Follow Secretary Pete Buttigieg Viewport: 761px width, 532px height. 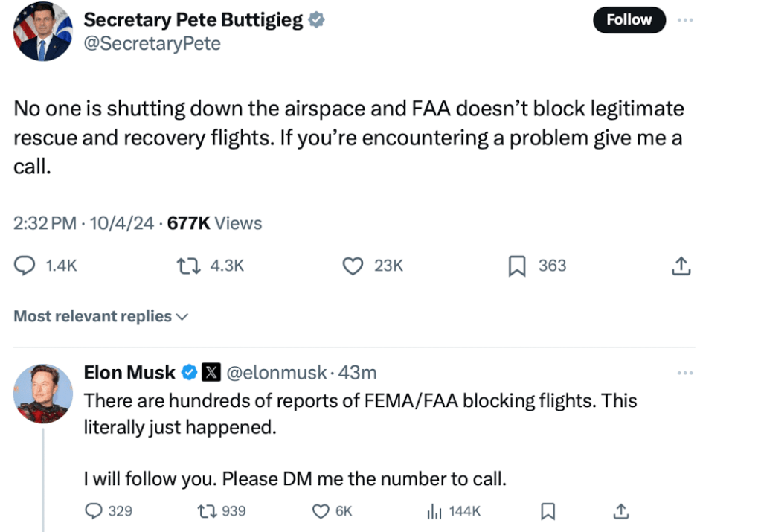click(x=629, y=20)
